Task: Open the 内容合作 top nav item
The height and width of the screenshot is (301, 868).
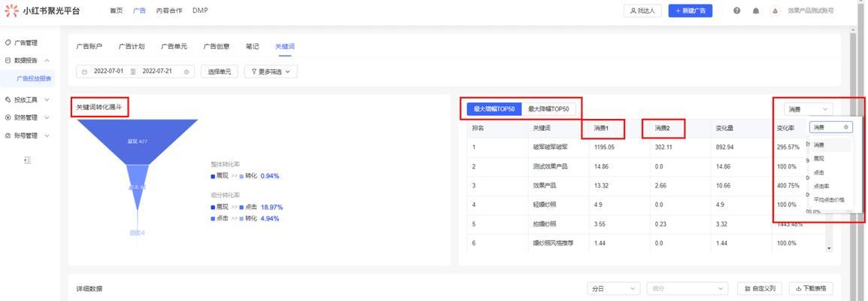Action: point(168,11)
